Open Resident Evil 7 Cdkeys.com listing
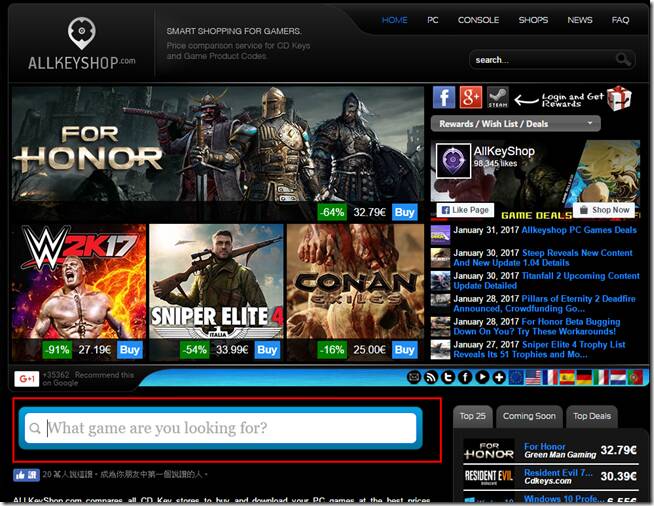Viewport: 654px width, 506px height. click(558, 476)
